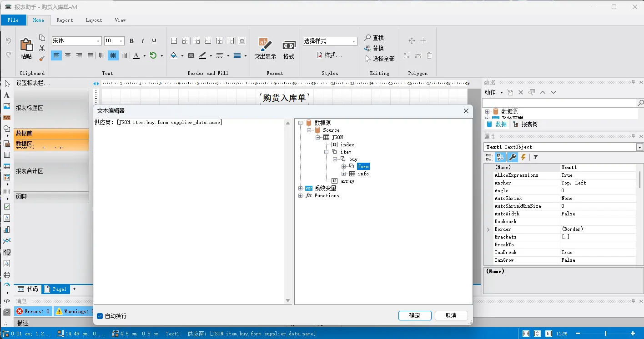This screenshot has width=644, height=339.
Task: Click the 样式... styles button
Action: 330,55
